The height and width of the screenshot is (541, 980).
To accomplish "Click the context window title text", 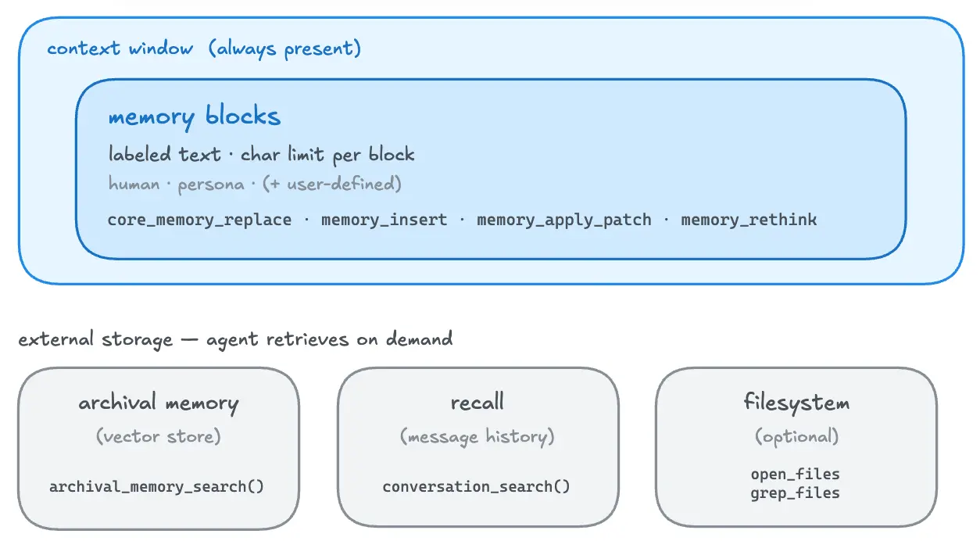I will pos(120,48).
